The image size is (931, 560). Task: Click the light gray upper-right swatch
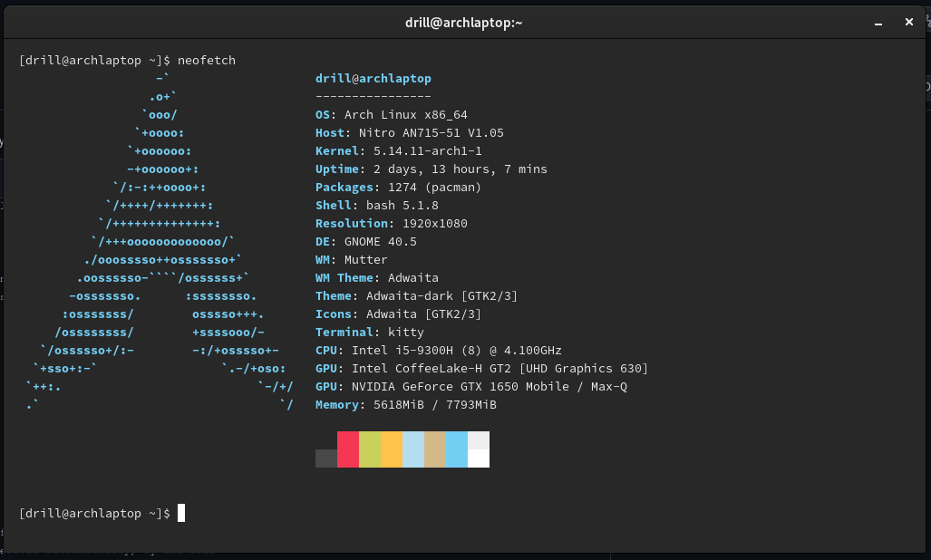pyautogui.click(x=479, y=440)
